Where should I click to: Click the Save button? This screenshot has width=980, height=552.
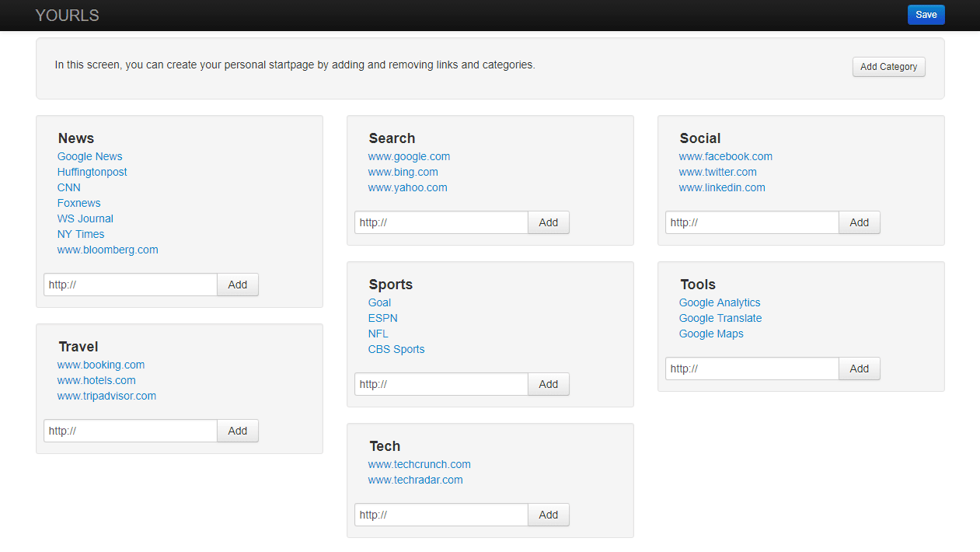click(x=926, y=15)
